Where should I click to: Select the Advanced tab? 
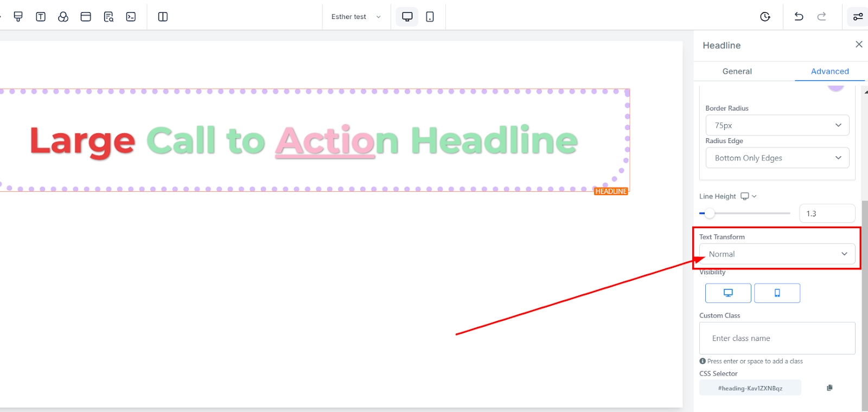[x=829, y=71]
